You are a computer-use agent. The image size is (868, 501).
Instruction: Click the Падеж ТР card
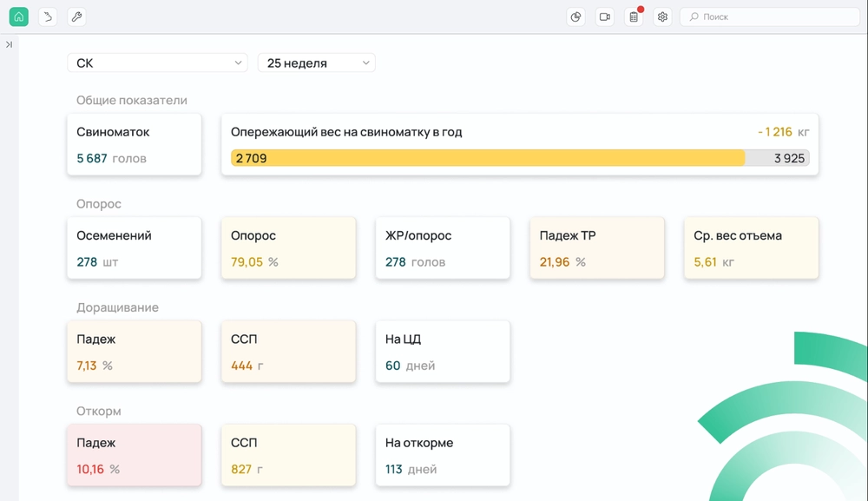point(596,248)
